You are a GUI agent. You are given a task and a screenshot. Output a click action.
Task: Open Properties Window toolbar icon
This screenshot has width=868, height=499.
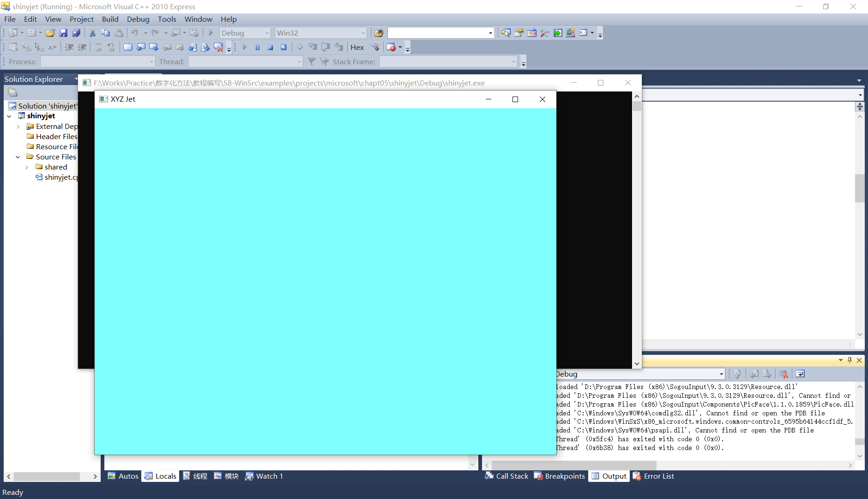519,33
